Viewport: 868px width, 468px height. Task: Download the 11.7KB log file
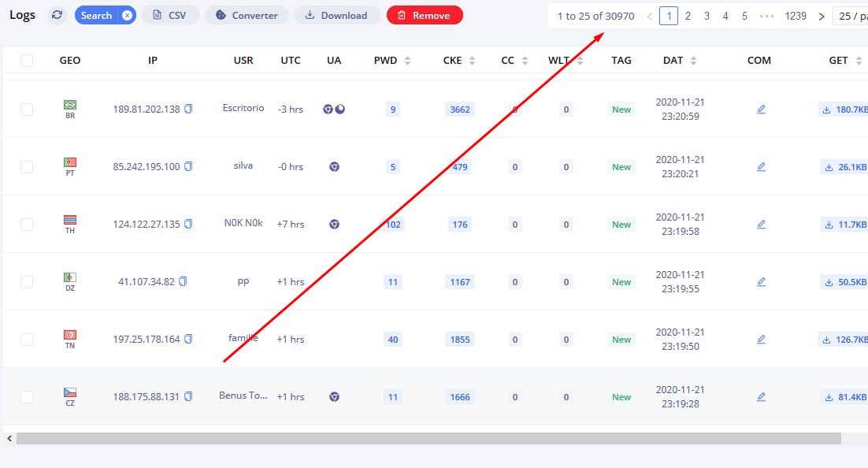coord(844,225)
